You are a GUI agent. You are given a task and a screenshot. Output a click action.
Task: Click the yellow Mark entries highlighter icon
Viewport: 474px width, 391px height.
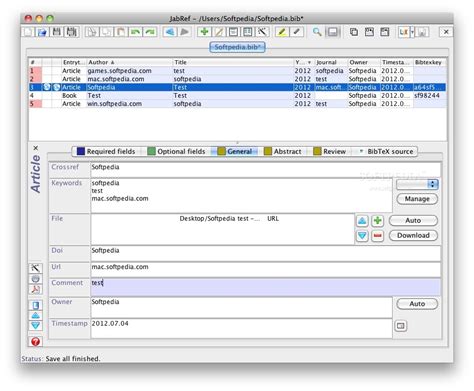[282, 32]
